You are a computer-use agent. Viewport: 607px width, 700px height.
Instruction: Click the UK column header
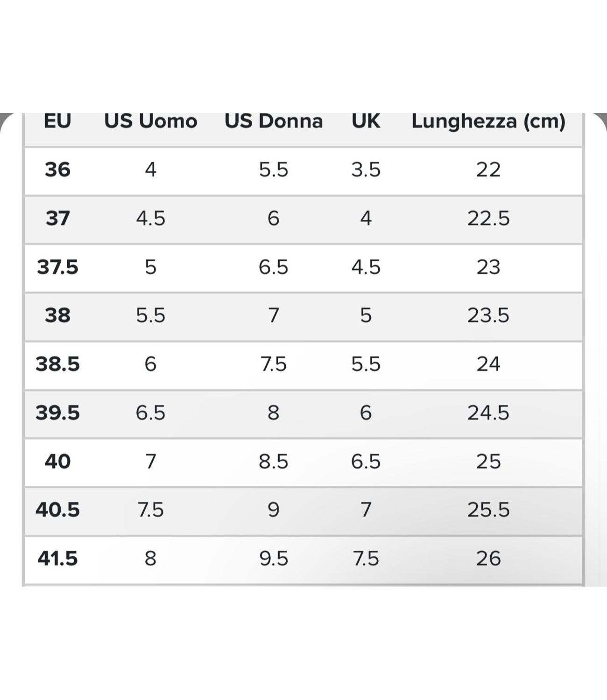point(366,121)
